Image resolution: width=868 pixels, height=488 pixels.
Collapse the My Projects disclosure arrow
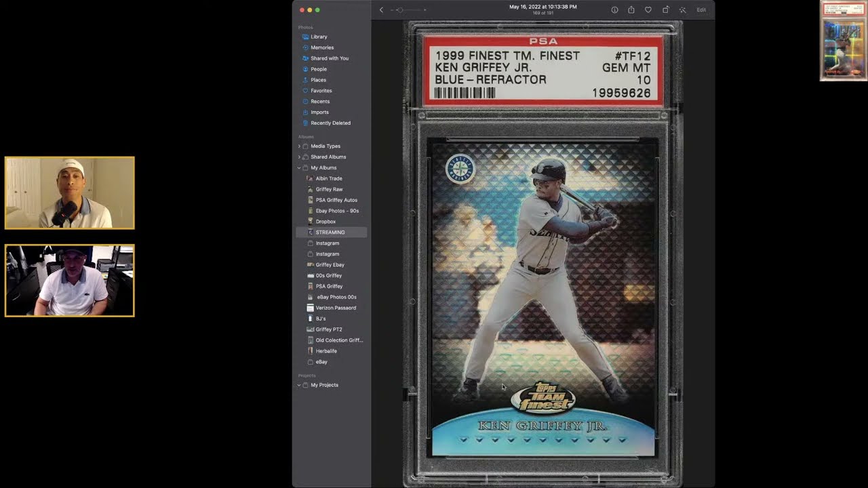[299, 385]
